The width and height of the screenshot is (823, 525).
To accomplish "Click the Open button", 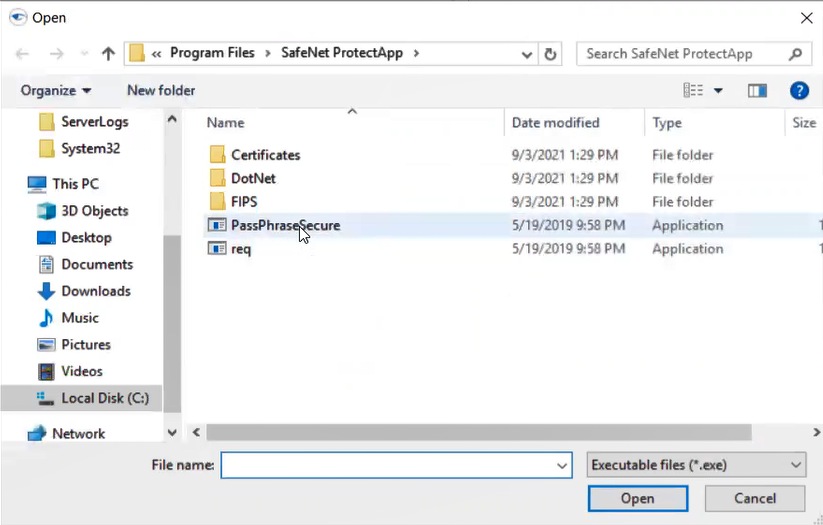I will pos(637,498).
